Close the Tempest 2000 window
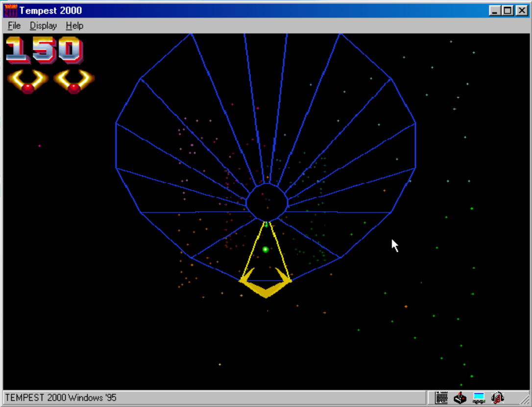This screenshot has height=407, width=532. (522, 10)
